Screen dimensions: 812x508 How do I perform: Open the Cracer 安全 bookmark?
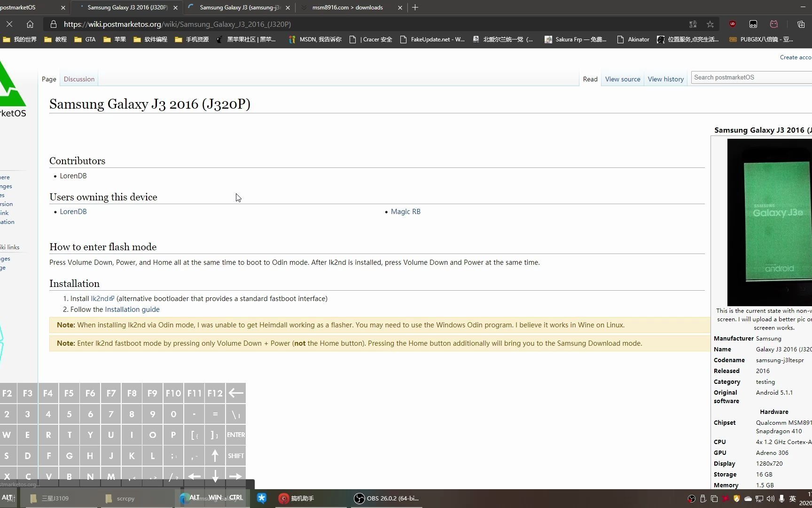point(371,40)
